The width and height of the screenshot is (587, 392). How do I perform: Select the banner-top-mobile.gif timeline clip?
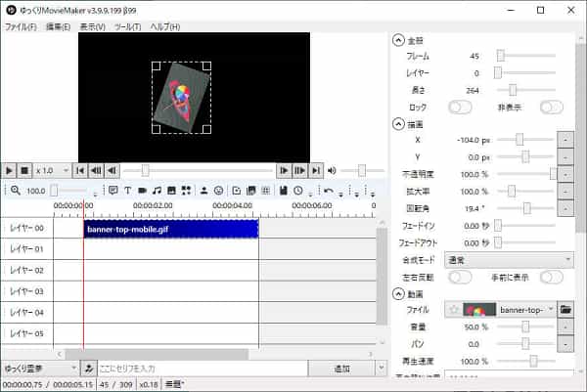click(171, 229)
